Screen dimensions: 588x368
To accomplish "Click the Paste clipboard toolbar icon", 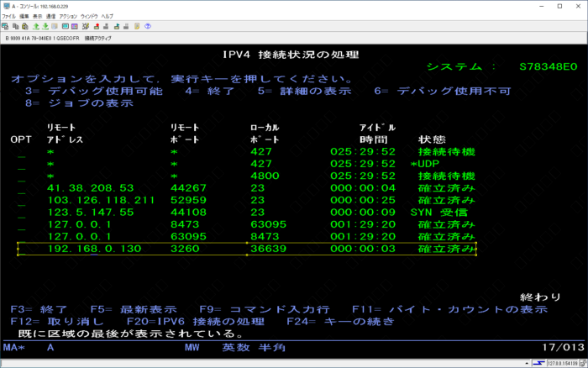I will (x=25, y=26).
